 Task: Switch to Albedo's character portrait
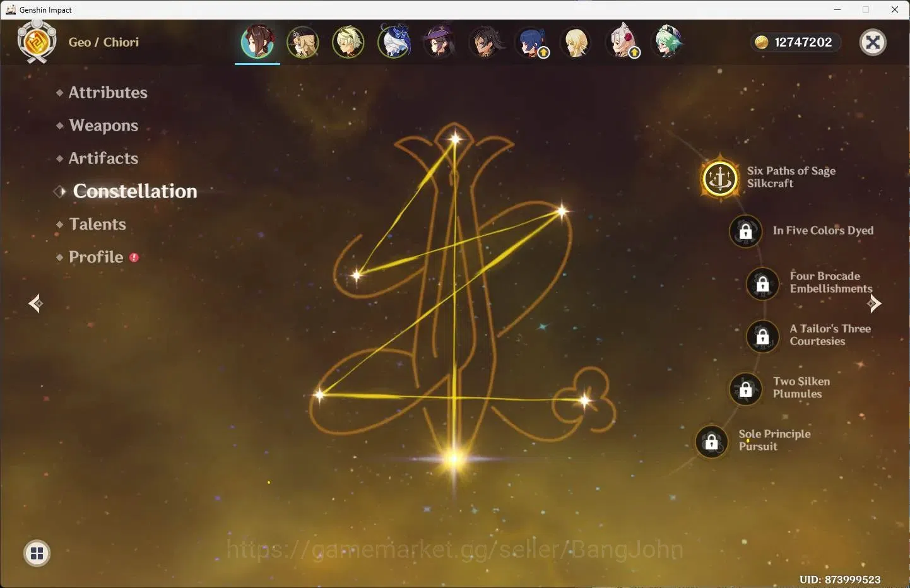point(348,42)
